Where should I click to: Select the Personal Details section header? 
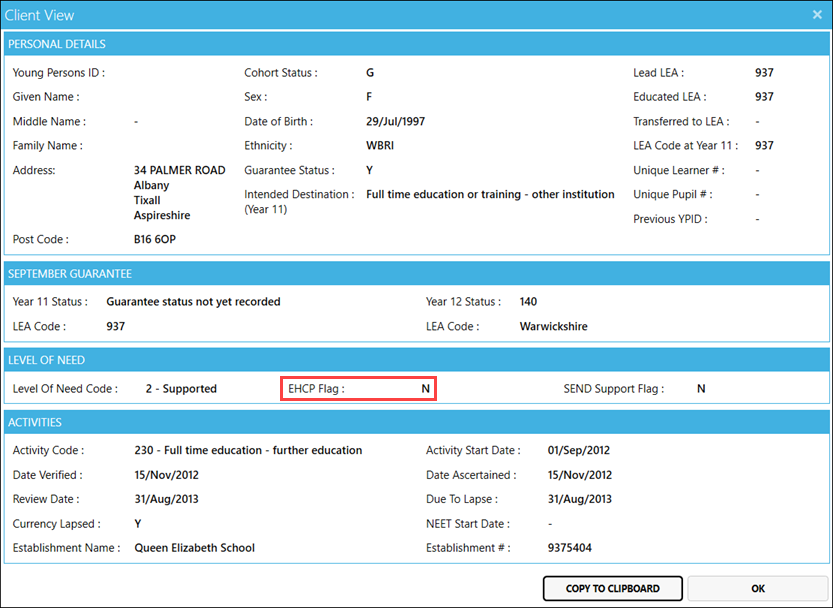(x=58, y=44)
